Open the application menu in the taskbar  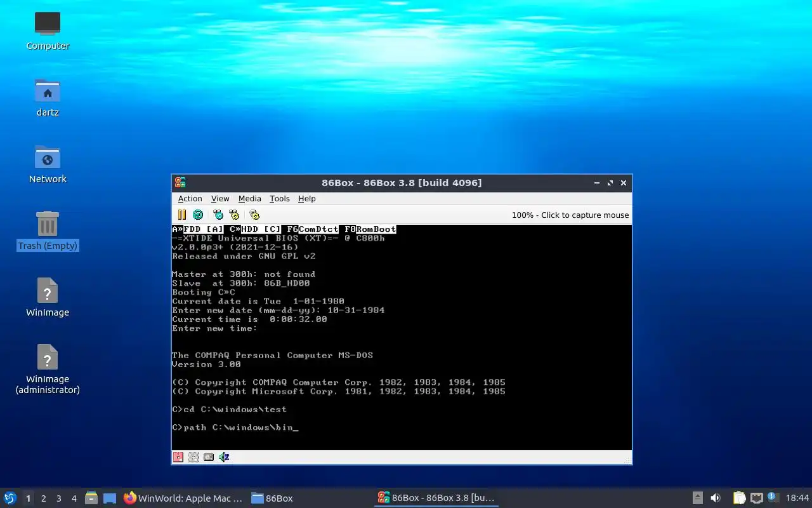pyautogui.click(x=10, y=498)
